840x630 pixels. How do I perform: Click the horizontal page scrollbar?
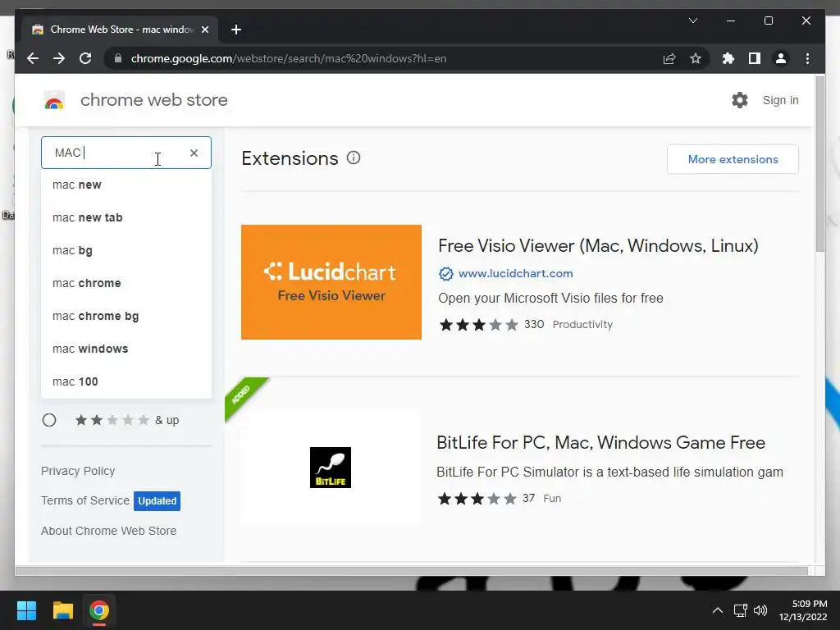(x=412, y=571)
